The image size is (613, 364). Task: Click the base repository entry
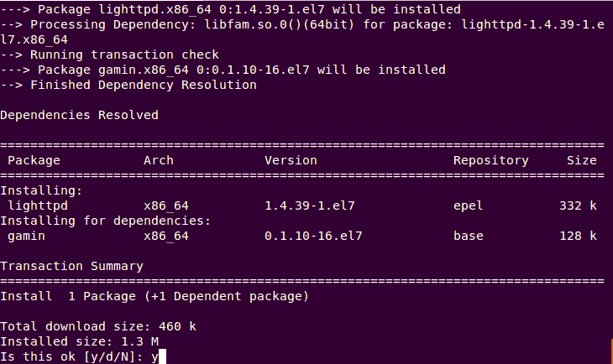[x=468, y=236]
